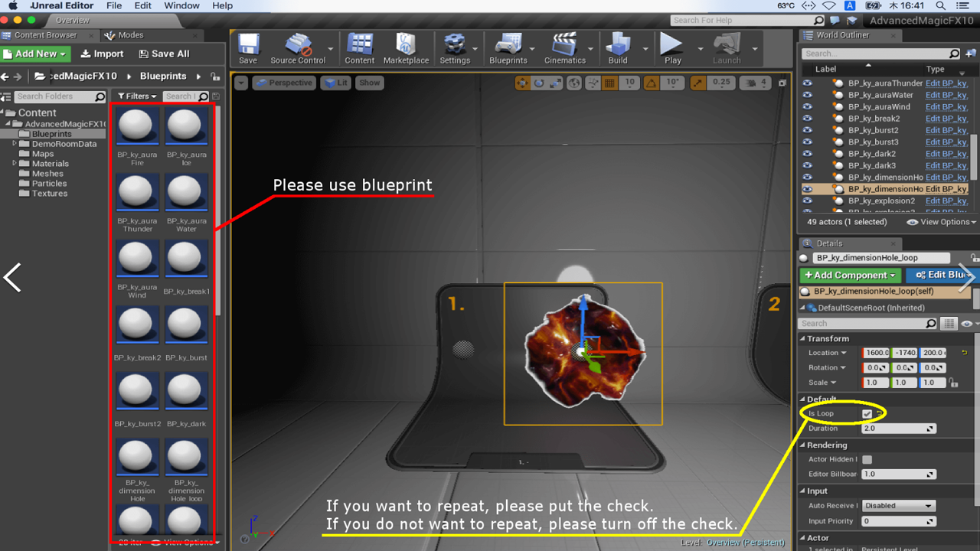Open the Content browser toolbar icon

[360, 48]
